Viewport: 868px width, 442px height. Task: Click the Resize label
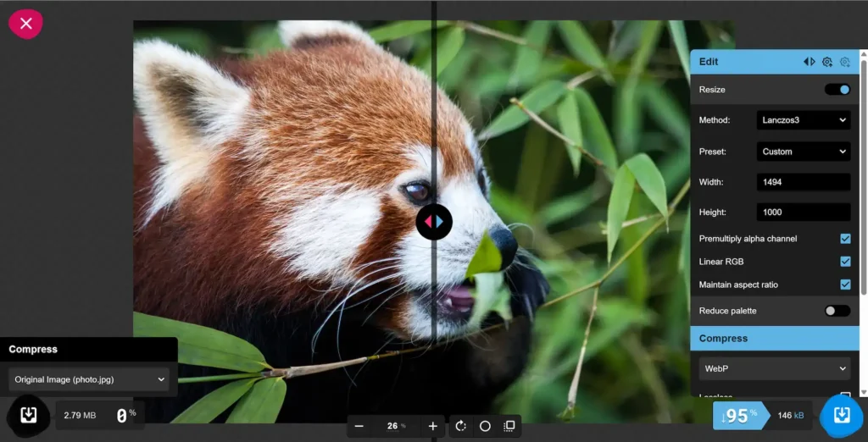click(712, 90)
